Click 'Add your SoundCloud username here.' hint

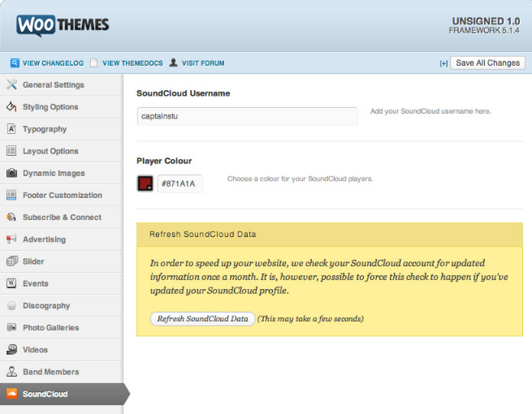pyautogui.click(x=430, y=111)
